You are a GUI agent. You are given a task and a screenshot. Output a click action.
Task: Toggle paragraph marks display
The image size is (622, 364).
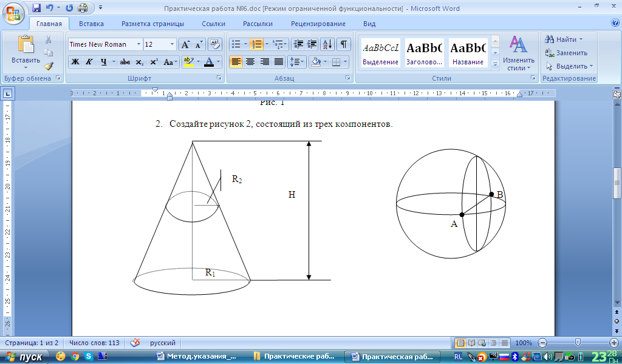click(344, 44)
